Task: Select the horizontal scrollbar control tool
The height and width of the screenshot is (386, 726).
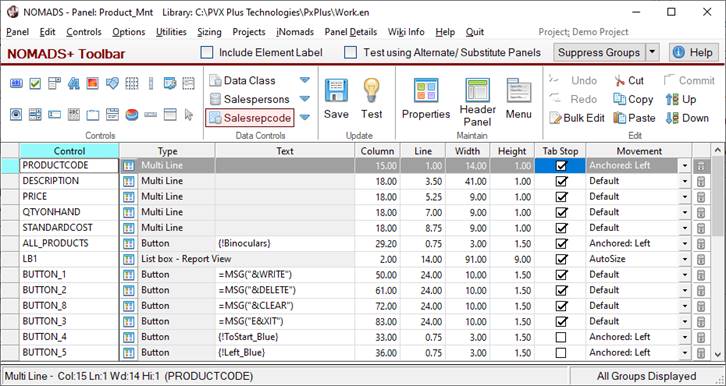Action: pos(150,114)
